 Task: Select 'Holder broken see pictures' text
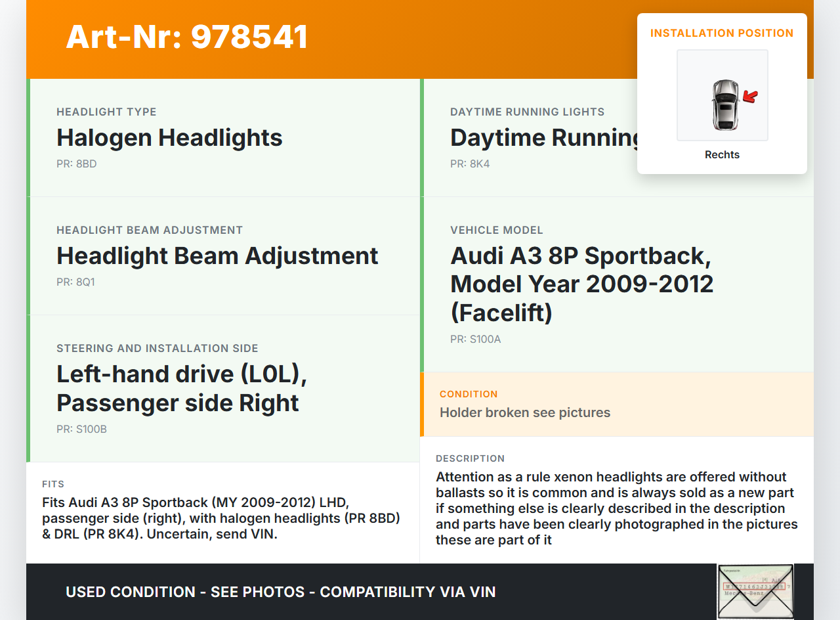point(525,412)
